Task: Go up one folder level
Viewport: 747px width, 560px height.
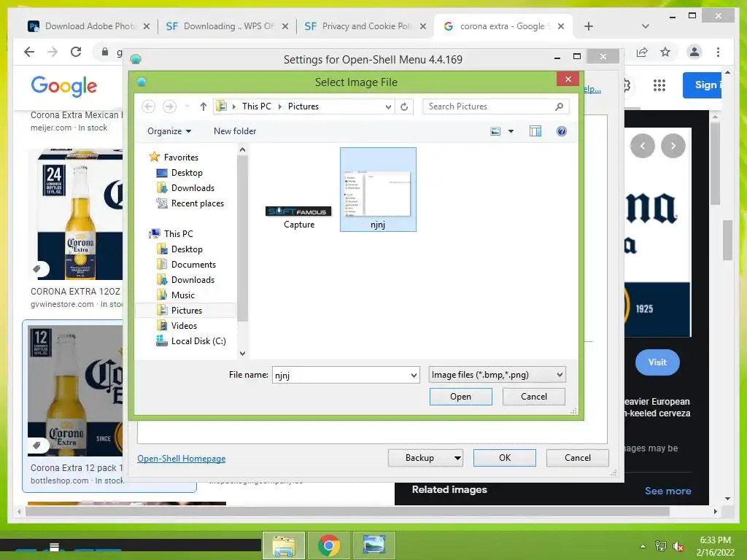Action: tap(204, 106)
